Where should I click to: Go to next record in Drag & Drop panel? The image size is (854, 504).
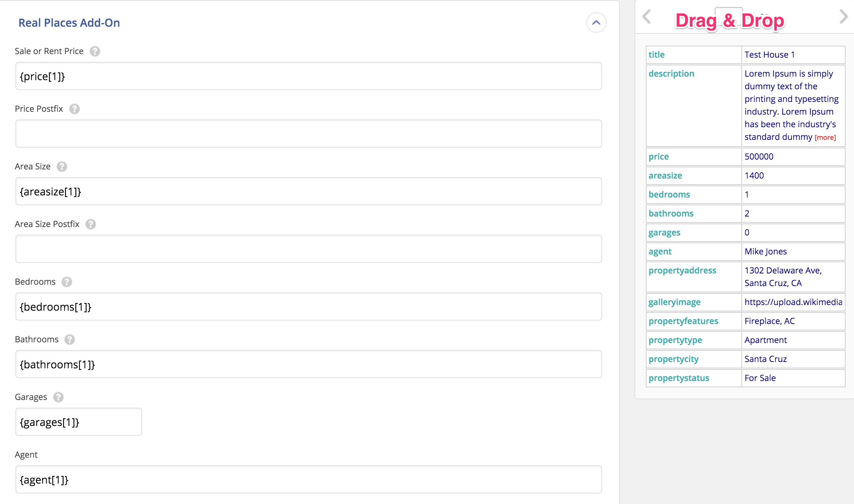pyautogui.click(x=843, y=17)
